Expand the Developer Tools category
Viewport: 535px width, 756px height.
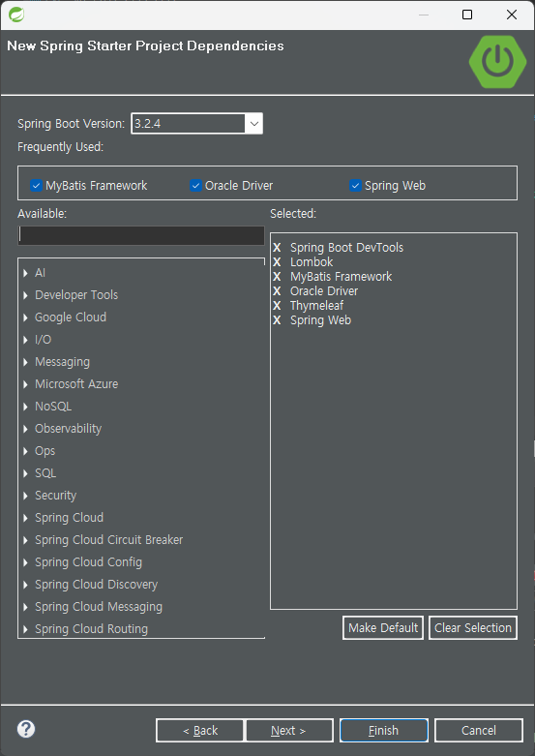25,295
